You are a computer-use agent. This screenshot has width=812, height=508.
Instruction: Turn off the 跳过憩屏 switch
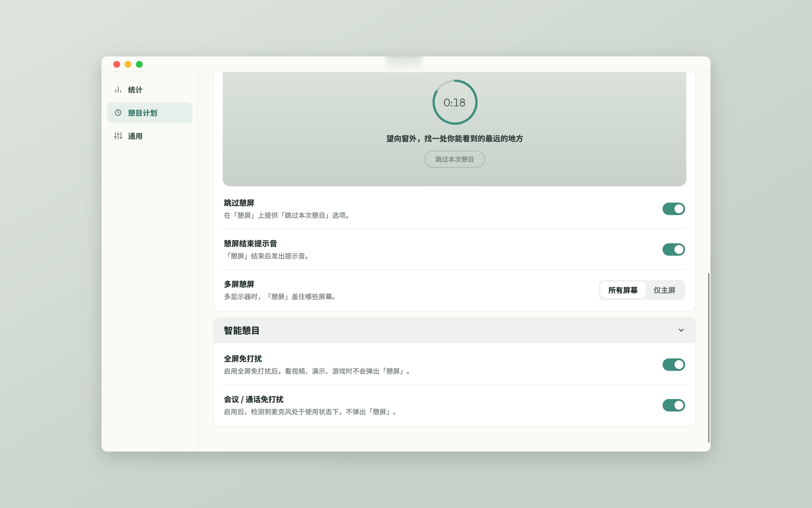[x=673, y=209]
